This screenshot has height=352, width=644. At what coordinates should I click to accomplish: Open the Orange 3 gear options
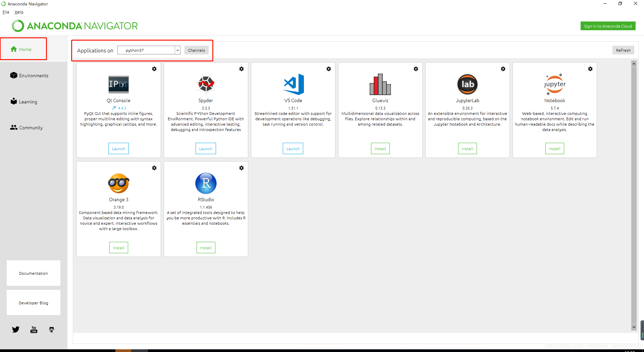tap(154, 168)
